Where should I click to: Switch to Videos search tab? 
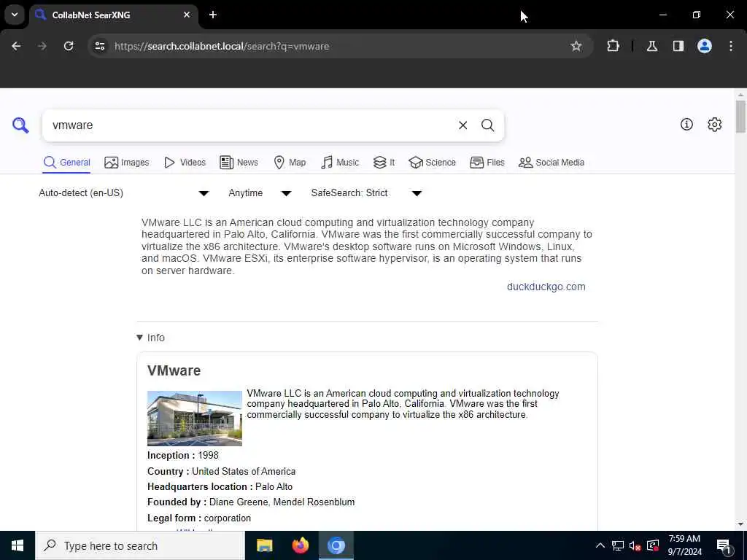pyautogui.click(x=185, y=163)
